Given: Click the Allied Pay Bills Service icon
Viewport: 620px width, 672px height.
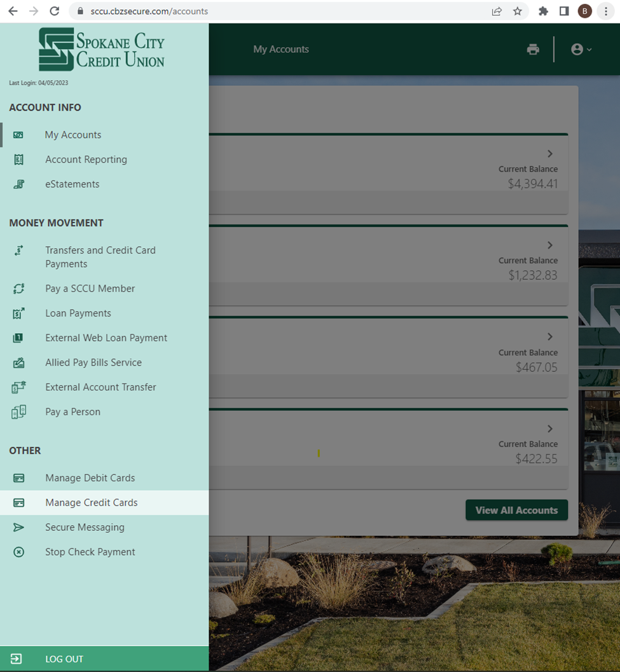Looking at the screenshot, I should coord(19,363).
